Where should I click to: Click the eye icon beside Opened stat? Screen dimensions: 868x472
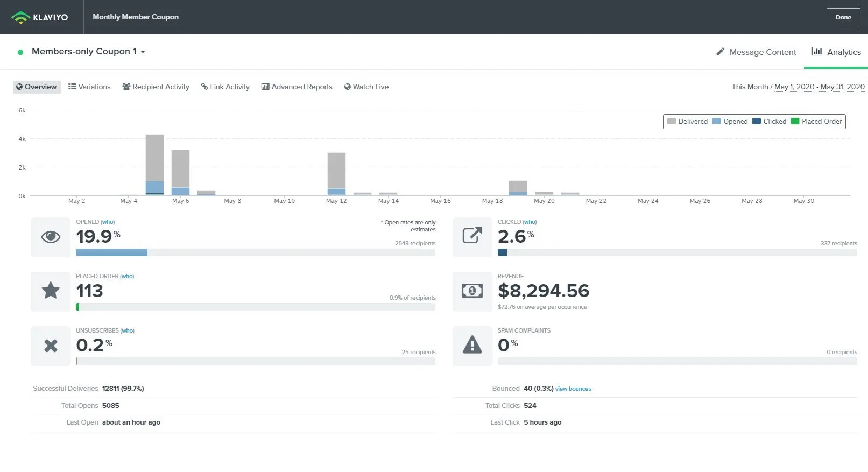pos(51,237)
